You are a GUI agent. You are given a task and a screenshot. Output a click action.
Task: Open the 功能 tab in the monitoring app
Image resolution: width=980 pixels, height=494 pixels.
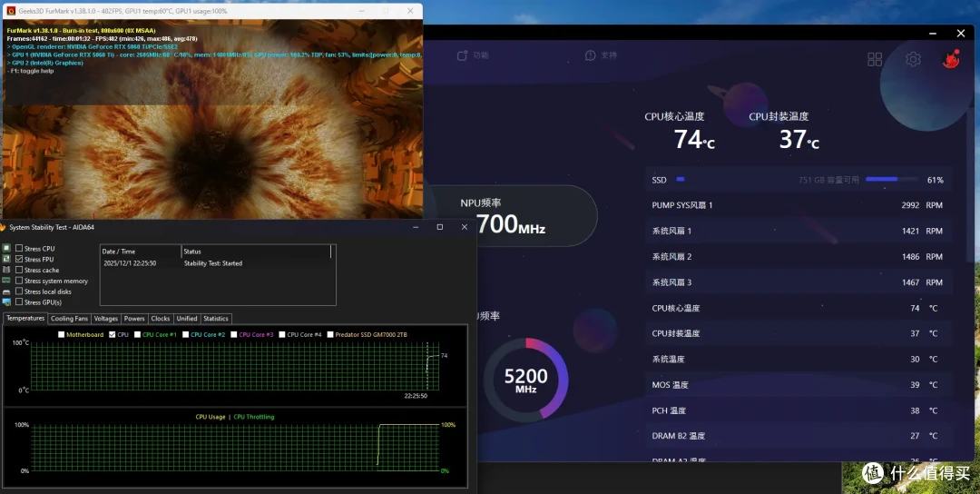tap(473, 55)
